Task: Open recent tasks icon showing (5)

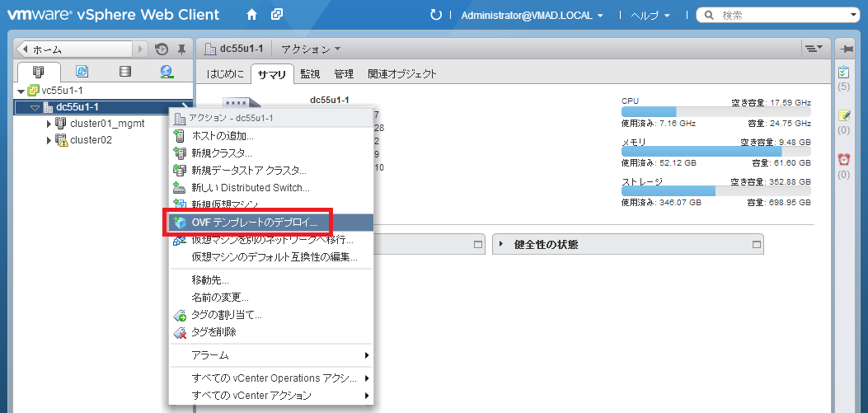Action: tap(843, 73)
